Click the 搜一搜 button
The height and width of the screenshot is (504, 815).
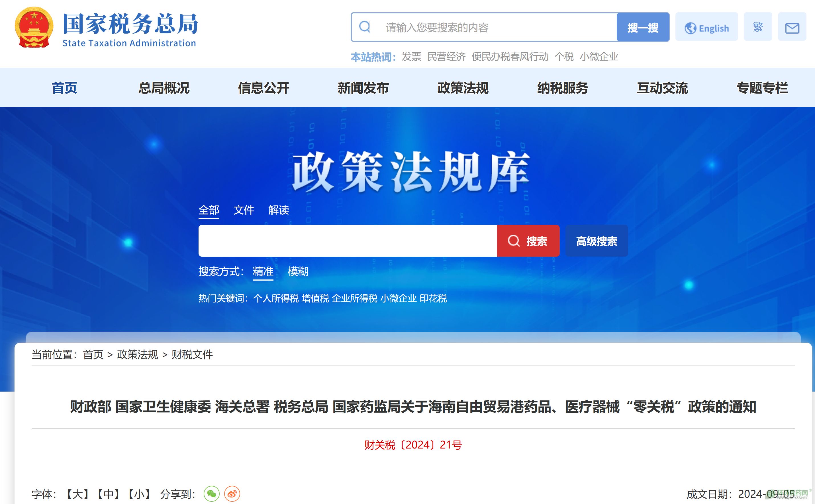643,27
